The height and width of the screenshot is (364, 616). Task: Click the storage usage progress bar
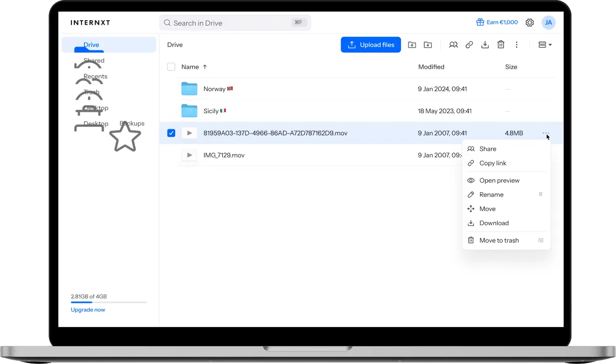[x=109, y=302]
